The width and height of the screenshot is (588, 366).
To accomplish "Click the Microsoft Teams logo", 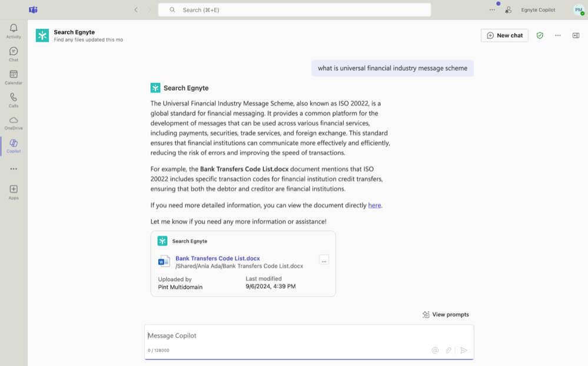I will click(33, 10).
